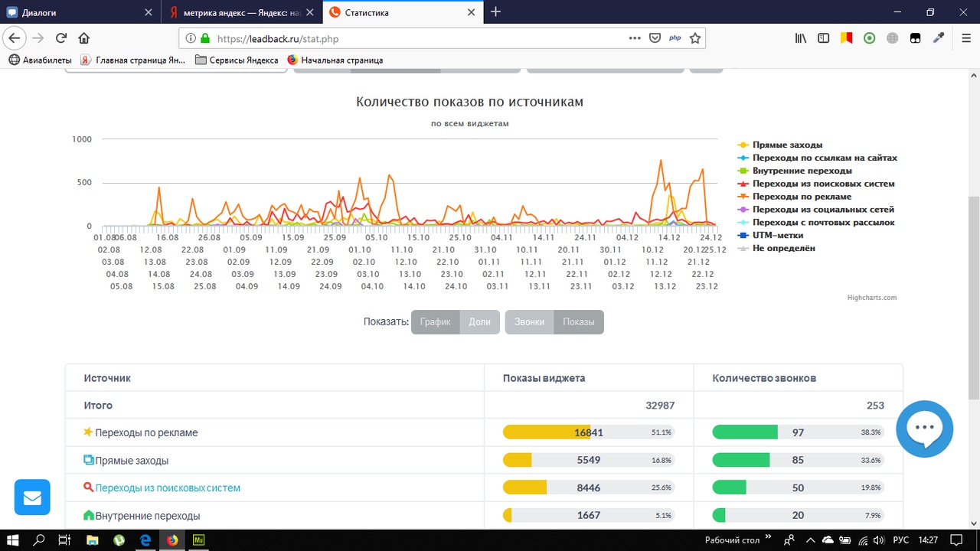Toggle Переходы с почтовых рассылок legend
980x551 pixels.
pos(815,223)
